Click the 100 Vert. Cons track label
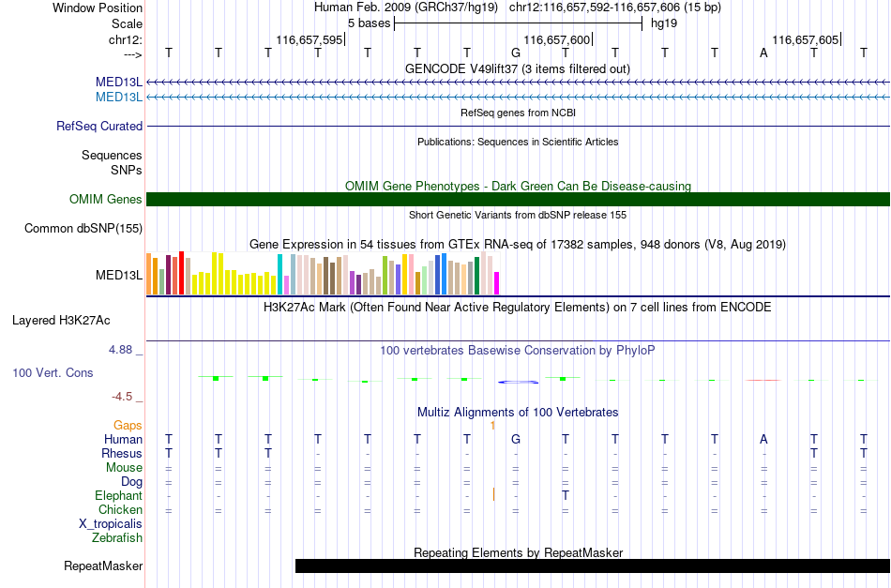Viewport: 891px width, 588px height. [53, 372]
